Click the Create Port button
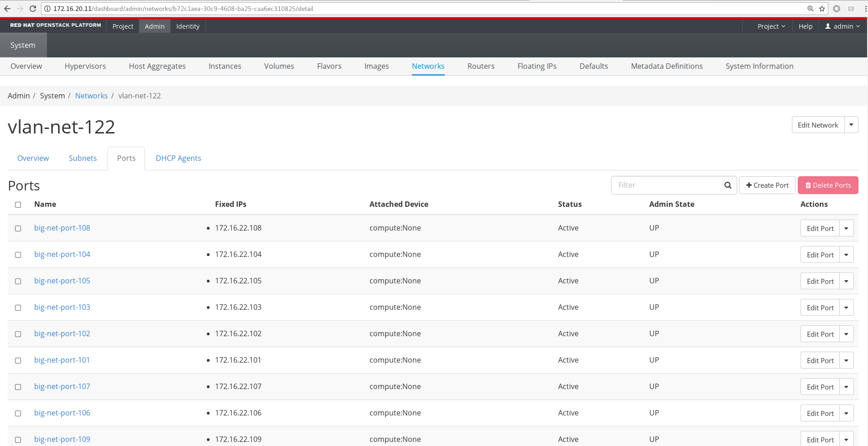This screenshot has width=868, height=446. [x=767, y=185]
